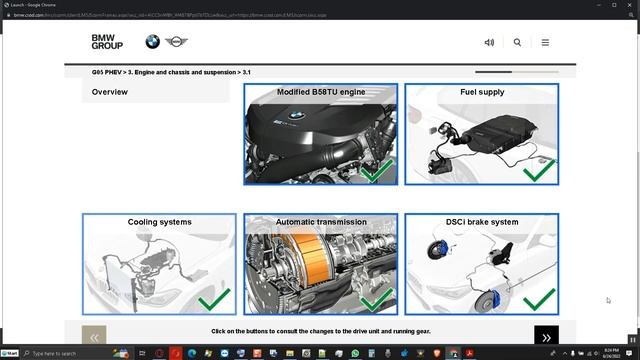The width and height of the screenshot is (640, 360).
Task: Click the BMW roundel logo
Action: (x=153, y=42)
